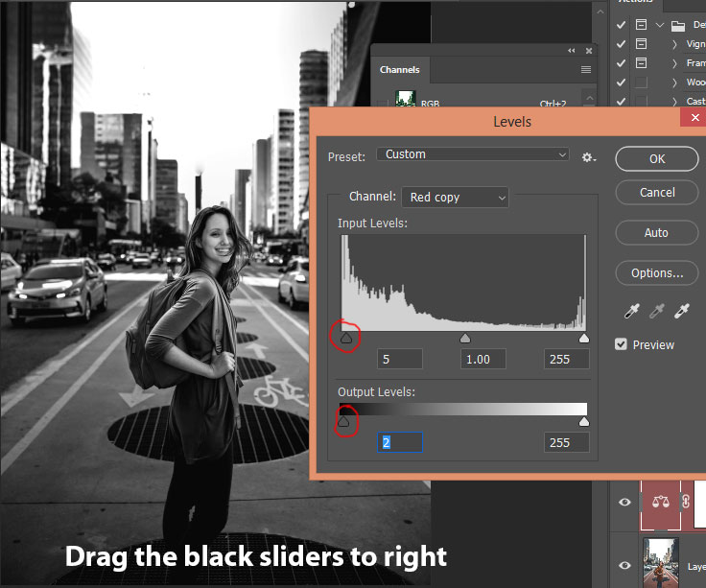Pick the white point eyedropper in Levels

click(682, 311)
